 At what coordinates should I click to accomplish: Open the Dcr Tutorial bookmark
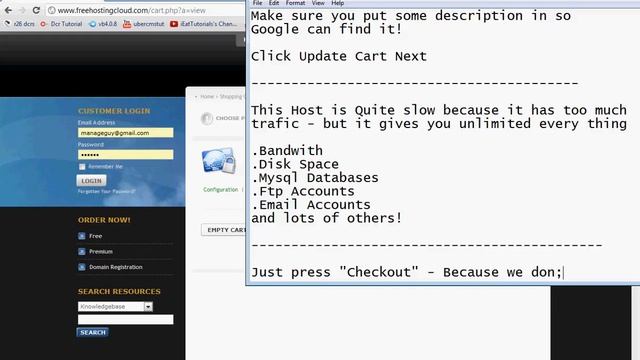pyautogui.click(x=61, y=24)
